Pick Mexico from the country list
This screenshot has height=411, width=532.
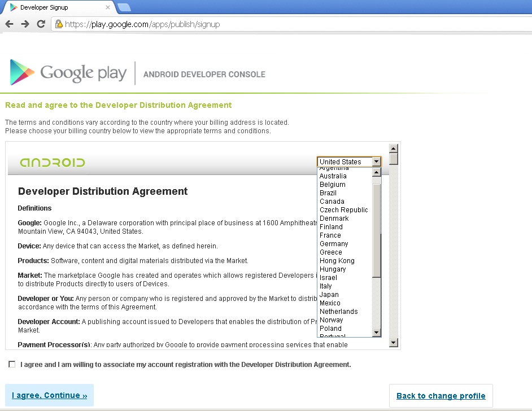point(345,303)
